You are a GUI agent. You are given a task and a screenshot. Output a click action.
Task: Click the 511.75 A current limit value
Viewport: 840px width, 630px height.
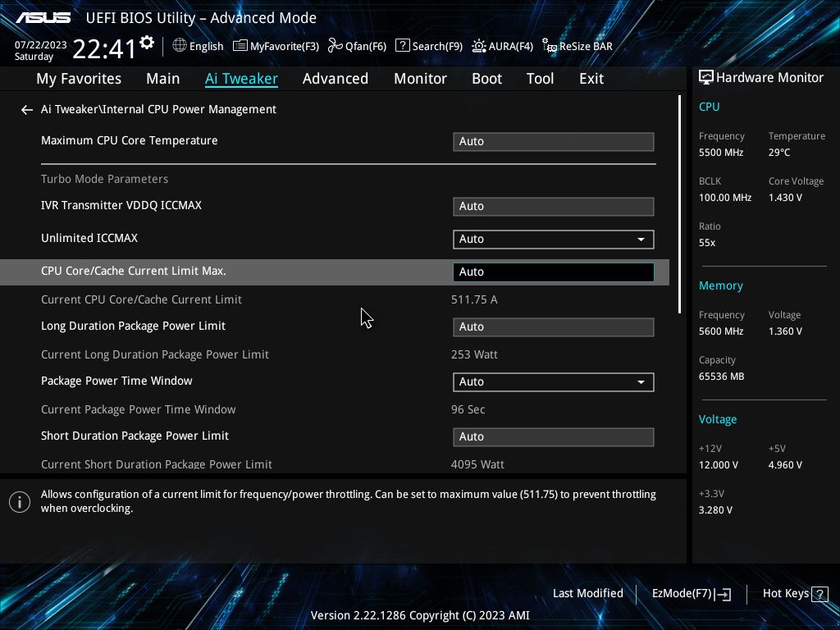tap(474, 300)
